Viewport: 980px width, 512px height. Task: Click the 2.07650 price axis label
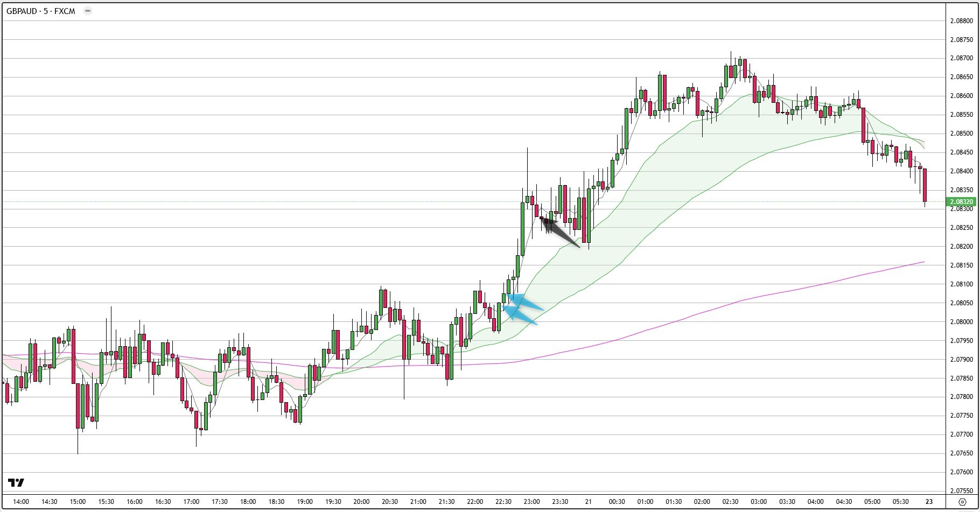(x=961, y=453)
